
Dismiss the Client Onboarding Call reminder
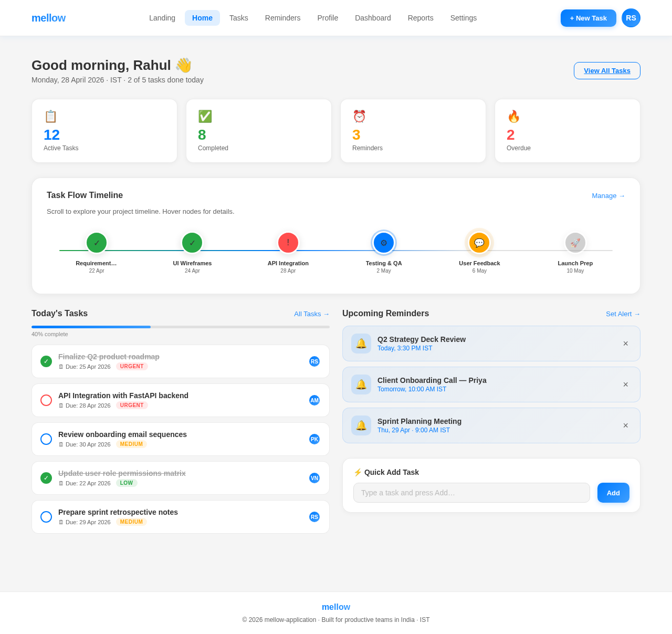[625, 384]
